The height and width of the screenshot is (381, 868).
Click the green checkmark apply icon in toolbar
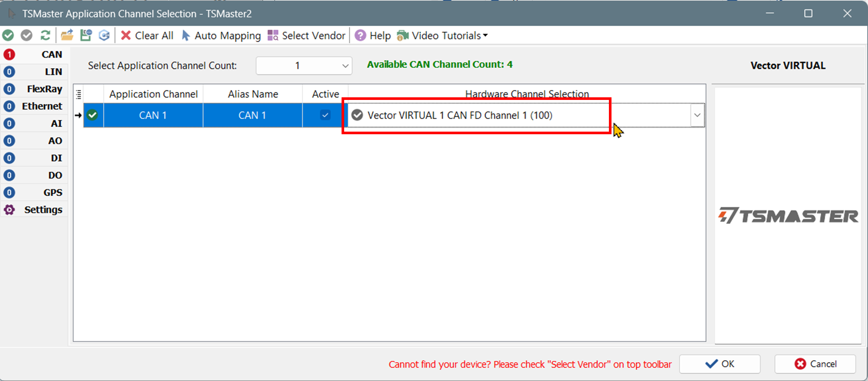8,35
